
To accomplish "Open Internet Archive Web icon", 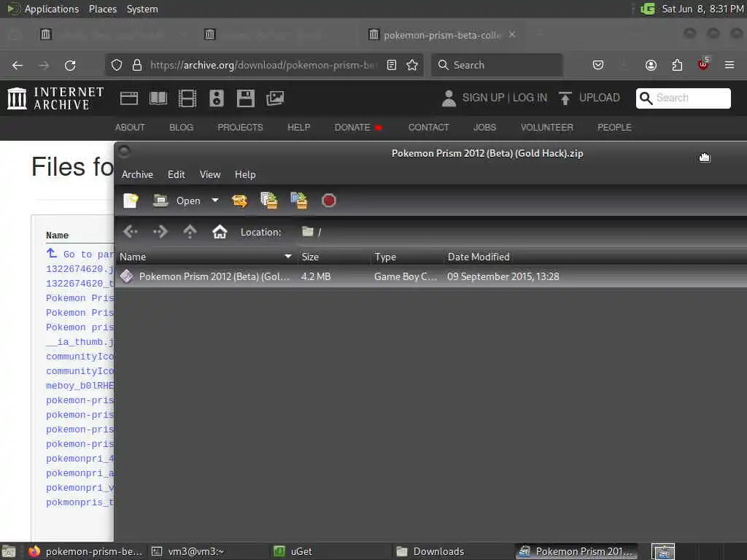I will coord(129,98).
